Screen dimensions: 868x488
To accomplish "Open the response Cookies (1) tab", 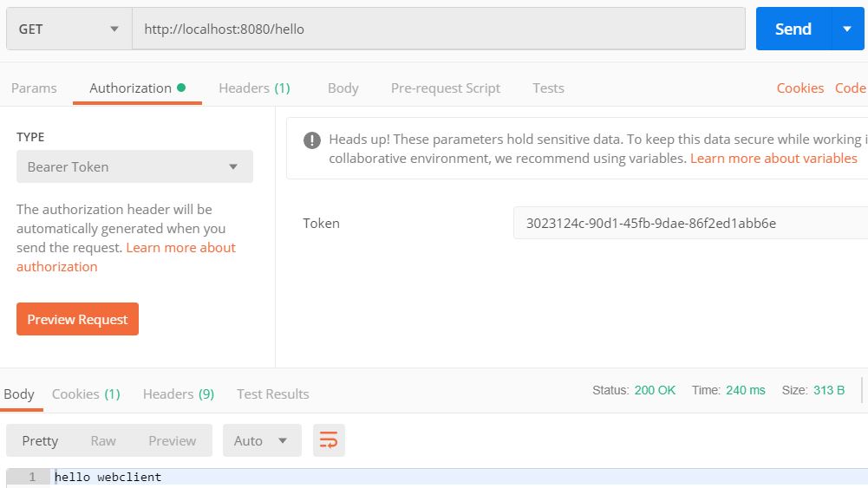I will [x=86, y=394].
